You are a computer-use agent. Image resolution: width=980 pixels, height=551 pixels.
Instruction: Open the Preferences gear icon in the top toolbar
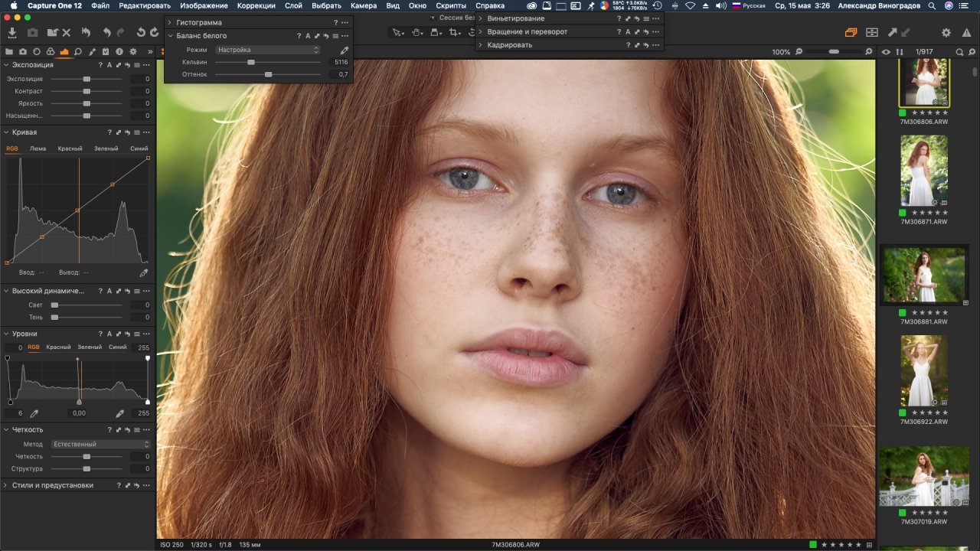(x=946, y=33)
